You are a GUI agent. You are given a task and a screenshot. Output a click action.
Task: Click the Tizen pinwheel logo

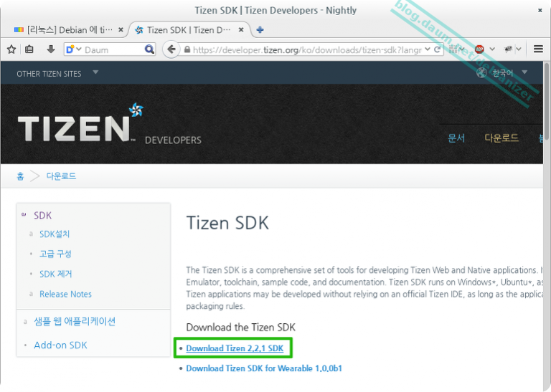(x=136, y=110)
